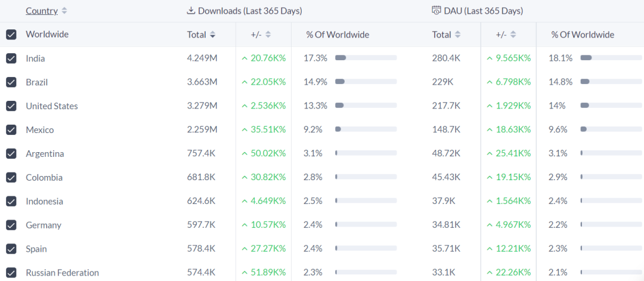The image size is (644, 281).
Task: Toggle the Mexico row checkbox
Action: 11,130
